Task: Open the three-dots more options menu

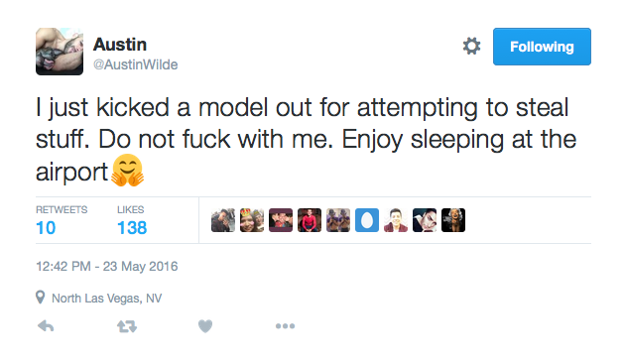Action: pyautogui.click(x=286, y=326)
